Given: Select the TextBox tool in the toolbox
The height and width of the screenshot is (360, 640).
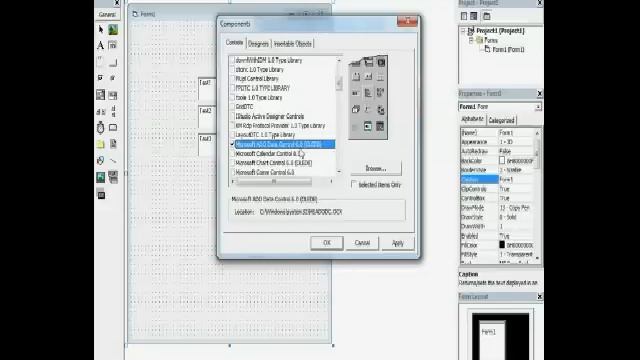Looking at the screenshot, I should click(x=113, y=45).
